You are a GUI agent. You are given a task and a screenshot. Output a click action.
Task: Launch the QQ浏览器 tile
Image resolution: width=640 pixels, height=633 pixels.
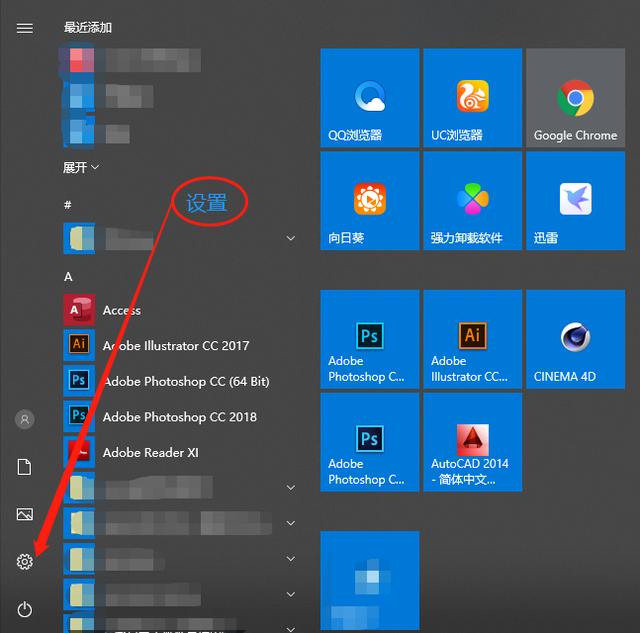(370, 98)
